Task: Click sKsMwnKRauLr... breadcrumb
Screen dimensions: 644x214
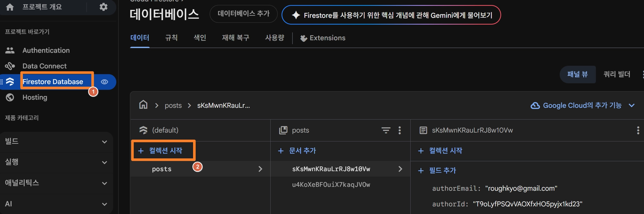Action: point(224,106)
